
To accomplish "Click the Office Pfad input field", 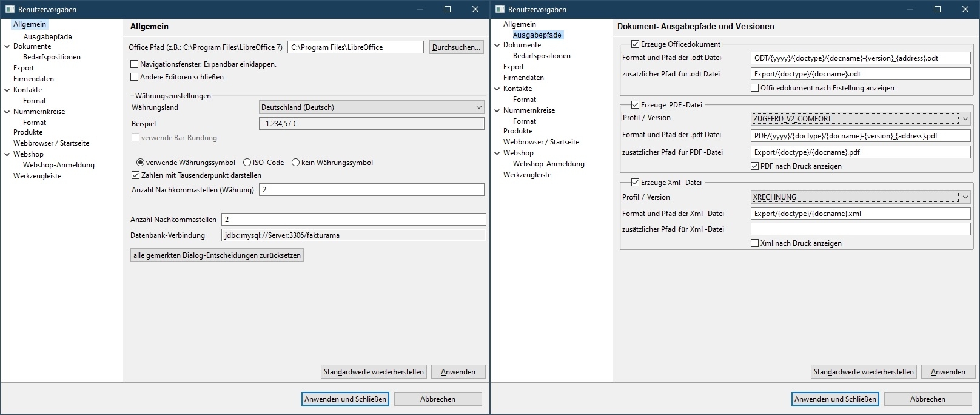I will 355,47.
